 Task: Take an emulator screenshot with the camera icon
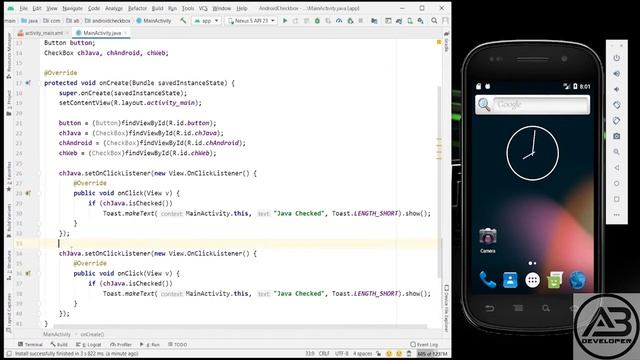point(616,136)
